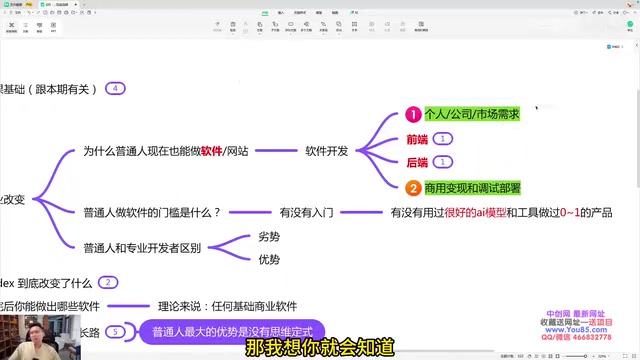Click the pink priority 1 marker
Image resolution: width=640 pixels, height=360 pixels.
(413, 114)
